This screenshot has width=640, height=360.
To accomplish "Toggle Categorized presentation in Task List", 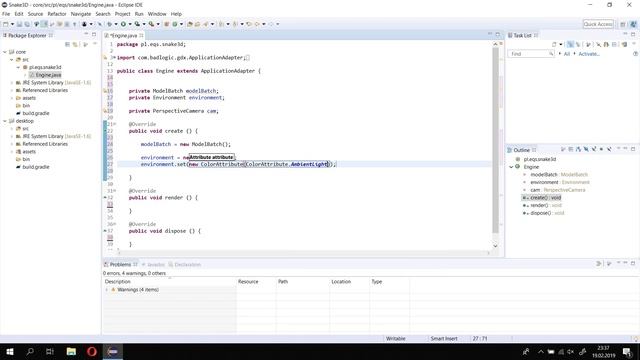I will [x=570, y=44].
